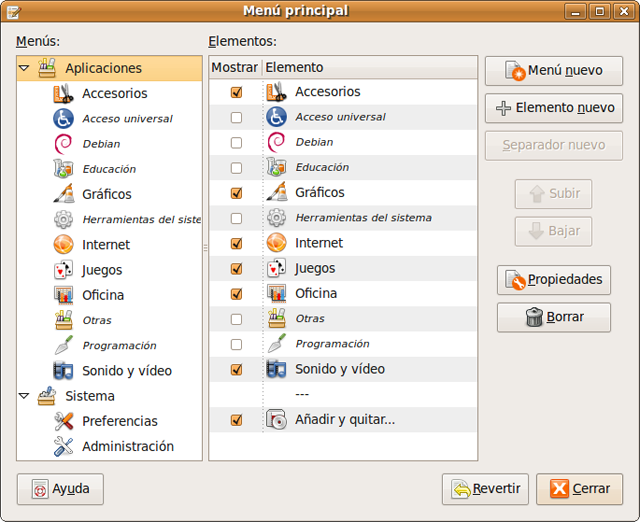Image resolution: width=640 pixels, height=522 pixels.
Task: Open Propiedades for the selected item
Action: click(x=553, y=280)
